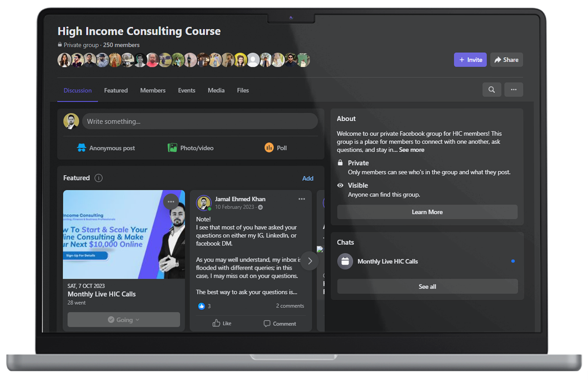Click the calendar icon in Chats
This screenshot has width=588, height=386.
tap(345, 261)
